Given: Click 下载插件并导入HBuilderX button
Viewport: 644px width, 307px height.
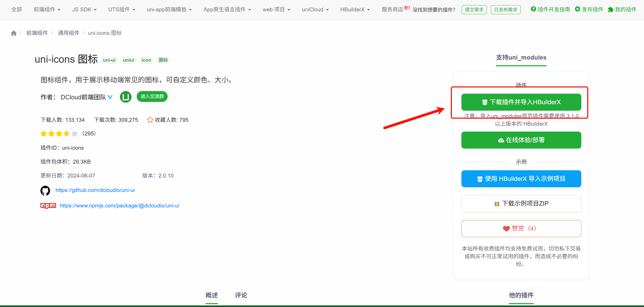Looking at the screenshot, I should pyautogui.click(x=521, y=102).
